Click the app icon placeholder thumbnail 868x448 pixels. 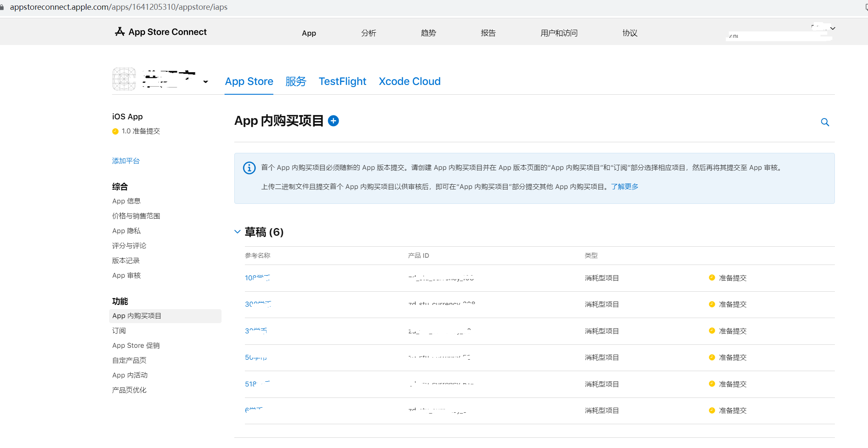pos(124,79)
